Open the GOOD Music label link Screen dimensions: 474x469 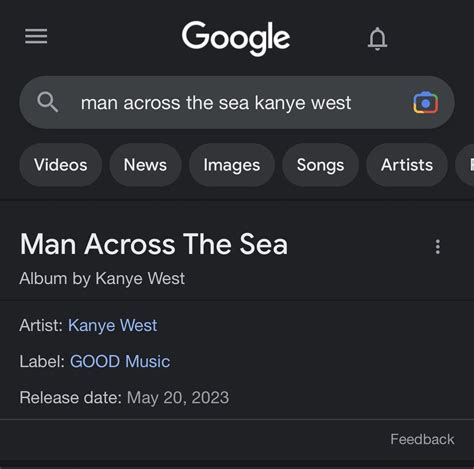[120, 362]
